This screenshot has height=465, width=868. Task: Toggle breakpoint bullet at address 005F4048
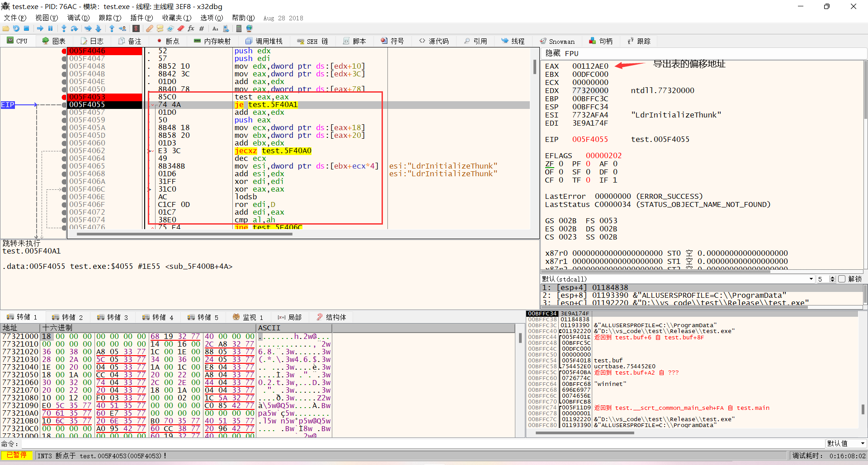coord(64,66)
